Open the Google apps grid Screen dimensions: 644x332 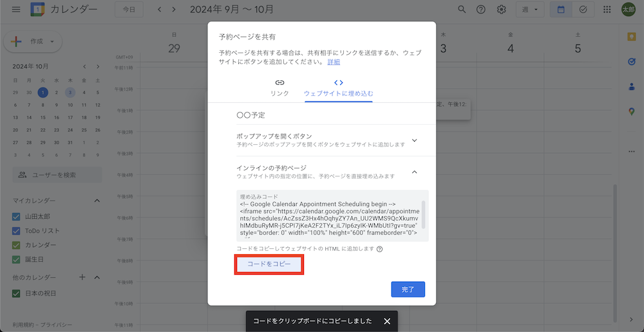tap(607, 10)
